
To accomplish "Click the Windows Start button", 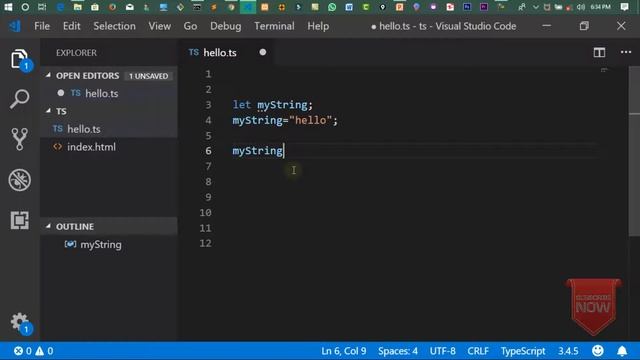I will [x=8, y=7].
